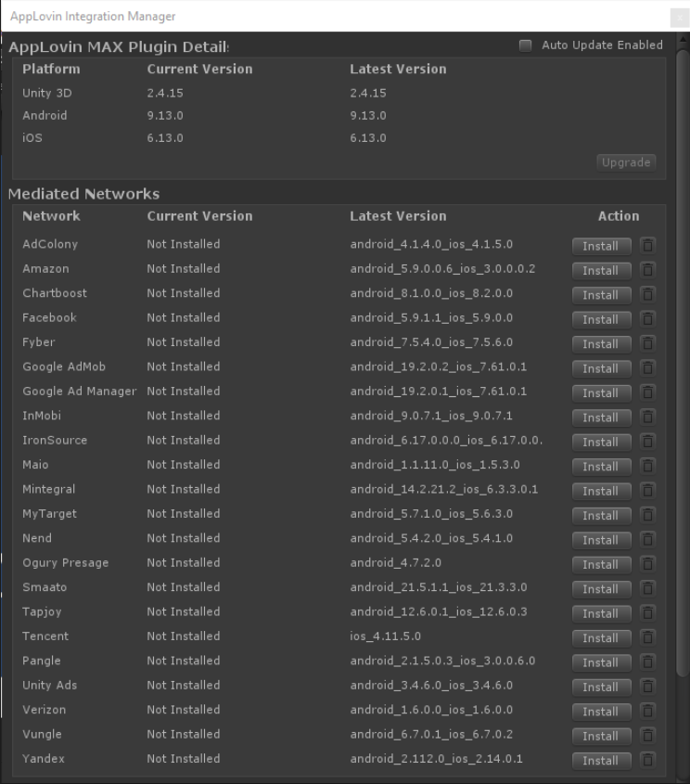Viewport: 690px width, 784px height.
Task: Click Yandex row trash icon
Action: pyautogui.click(x=647, y=760)
